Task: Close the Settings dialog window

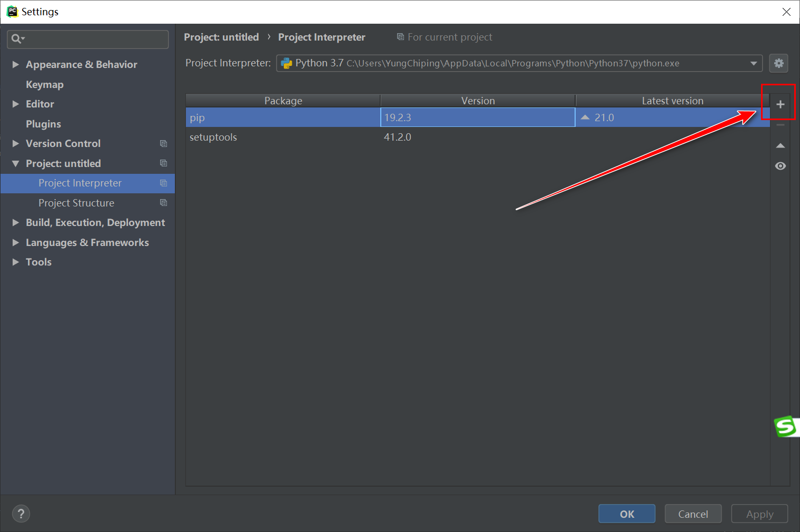Action: (x=786, y=12)
